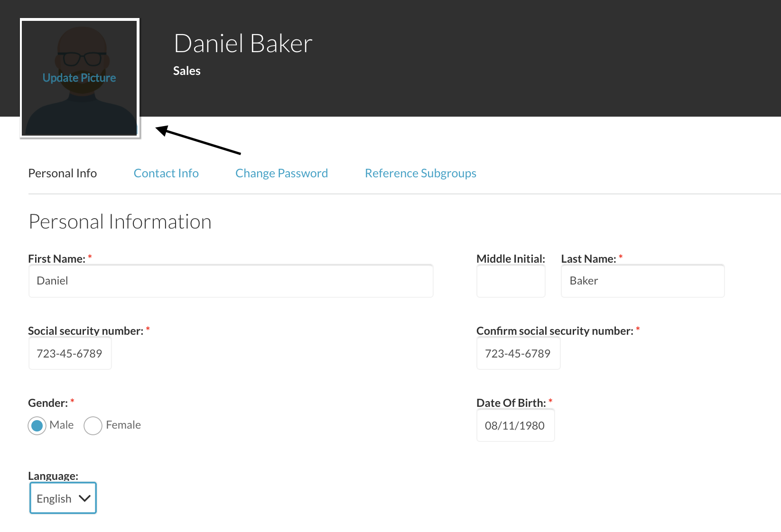781x532 pixels.
Task: Select the Male gender radio button
Action: pos(37,426)
